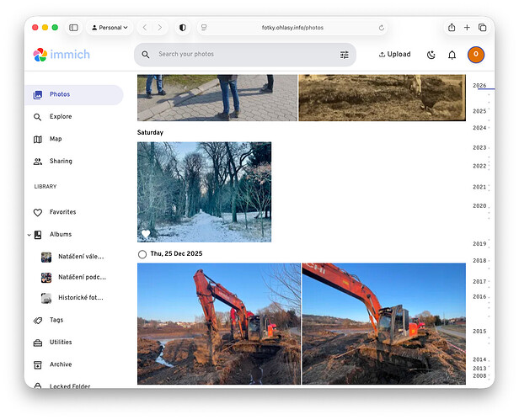The image size is (519, 420).
Task: Select all photos from Thu, 25 Dec 2025
Action: [142, 254]
